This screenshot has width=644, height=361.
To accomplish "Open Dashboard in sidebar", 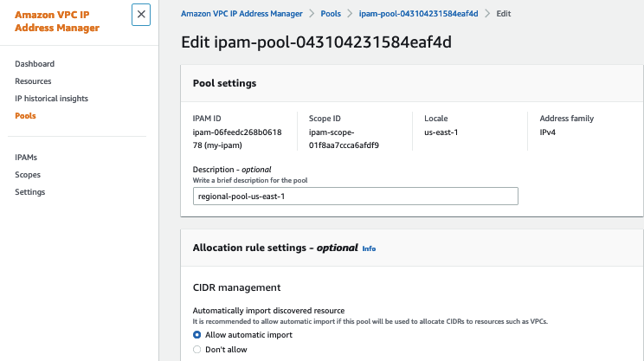I will [35, 64].
